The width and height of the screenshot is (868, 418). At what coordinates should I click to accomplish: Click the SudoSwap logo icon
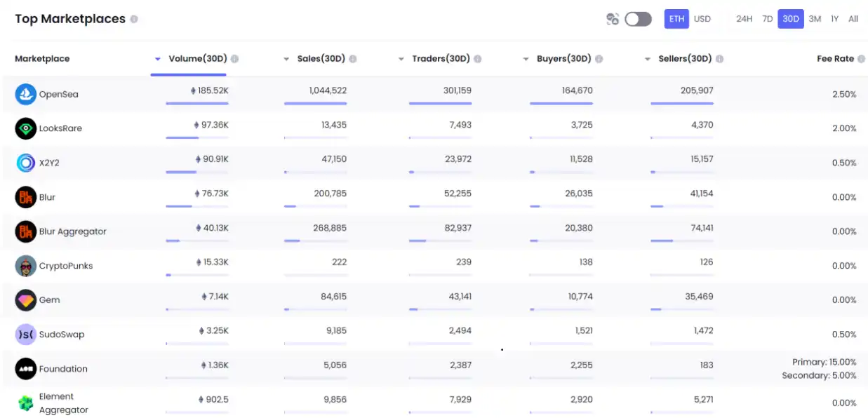click(x=26, y=335)
